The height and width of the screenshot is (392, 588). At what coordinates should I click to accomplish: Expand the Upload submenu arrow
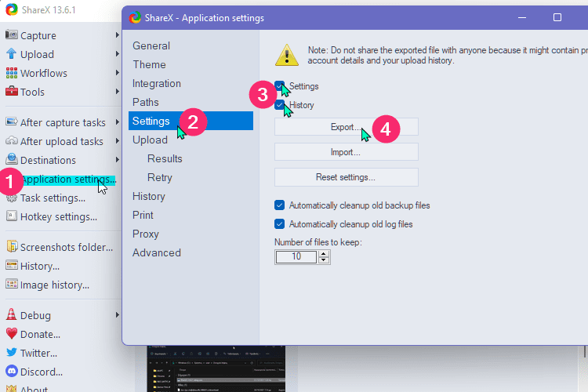coord(118,53)
